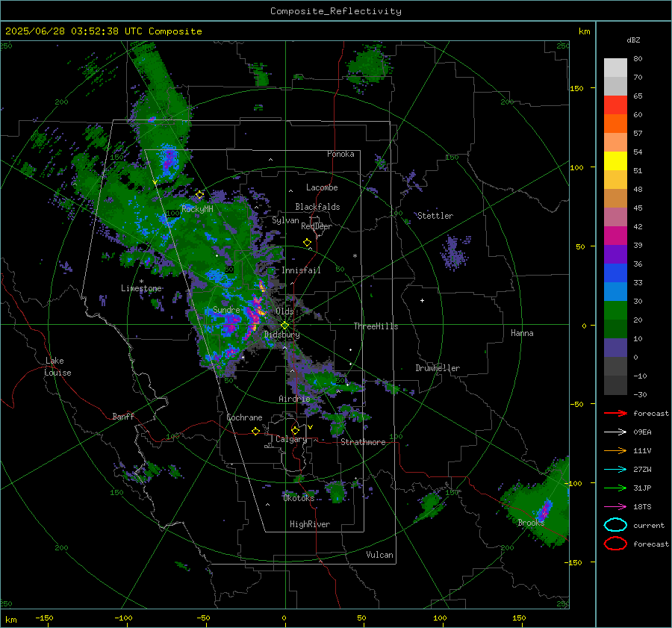Viewport: 672px width, 628px height.
Task: Click the Cochrane city label
Action: click(244, 417)
